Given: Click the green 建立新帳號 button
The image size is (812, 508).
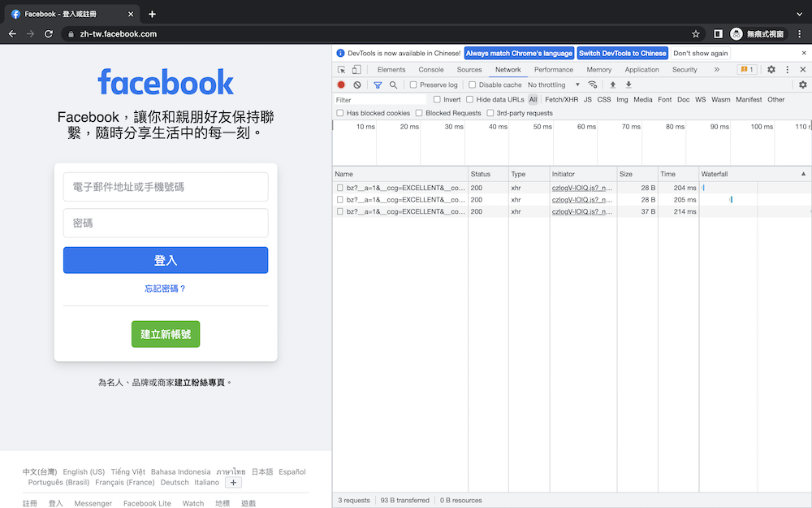Looking at the screenshot, I should point(166,334).
